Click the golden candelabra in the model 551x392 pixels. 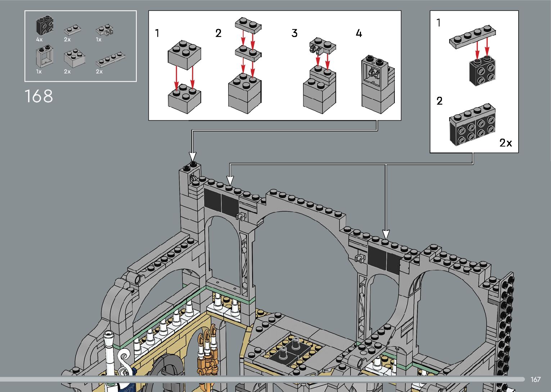coord(207,351)
